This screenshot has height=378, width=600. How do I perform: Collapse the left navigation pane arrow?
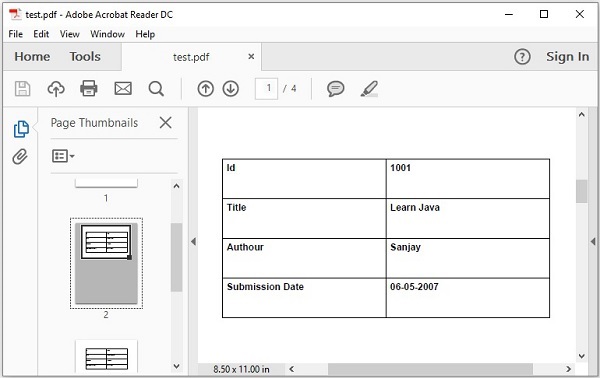(193, 241)
